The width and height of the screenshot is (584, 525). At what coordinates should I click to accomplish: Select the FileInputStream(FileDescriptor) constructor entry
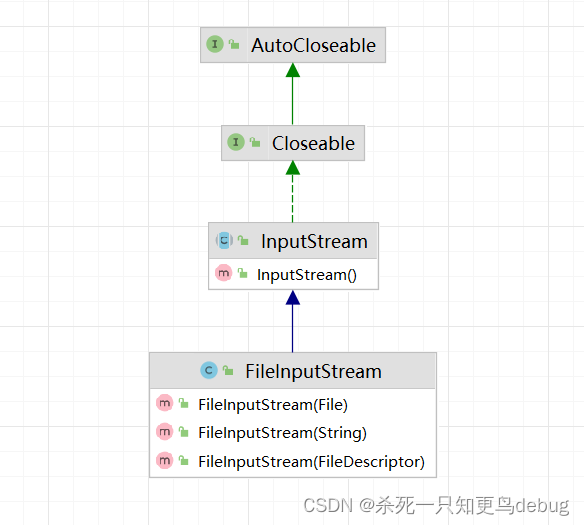pos(293,462)
